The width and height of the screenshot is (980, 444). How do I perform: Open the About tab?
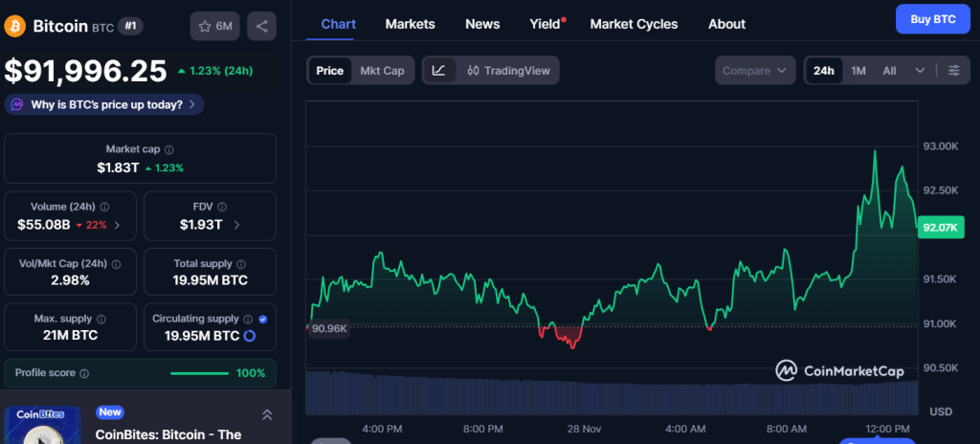[x=727, y=24]
